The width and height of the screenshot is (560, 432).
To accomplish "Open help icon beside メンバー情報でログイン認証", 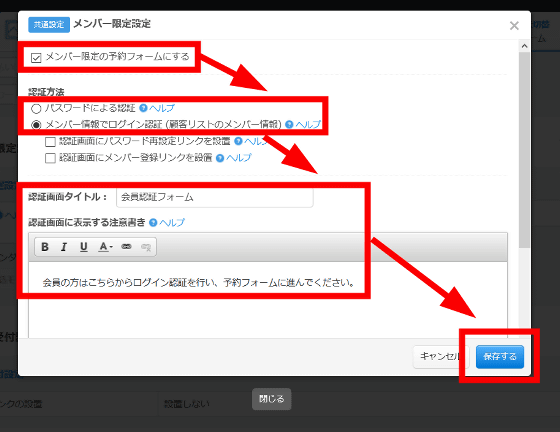I will pos(289,124).
